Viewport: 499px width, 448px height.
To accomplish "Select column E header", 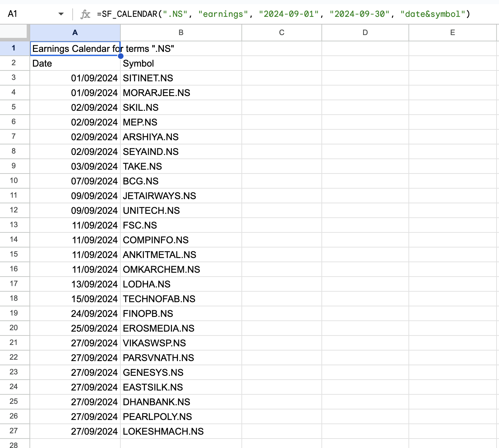I will [452, 32].
